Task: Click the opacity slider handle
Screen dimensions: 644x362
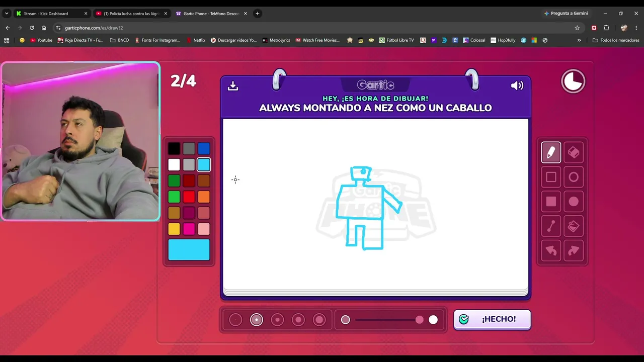Action: point(420,320)
